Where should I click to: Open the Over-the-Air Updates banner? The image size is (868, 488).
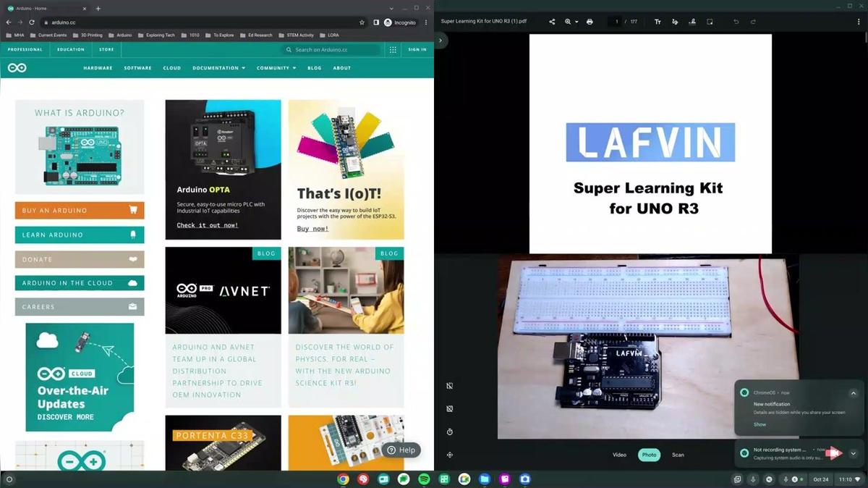point(80,377)
